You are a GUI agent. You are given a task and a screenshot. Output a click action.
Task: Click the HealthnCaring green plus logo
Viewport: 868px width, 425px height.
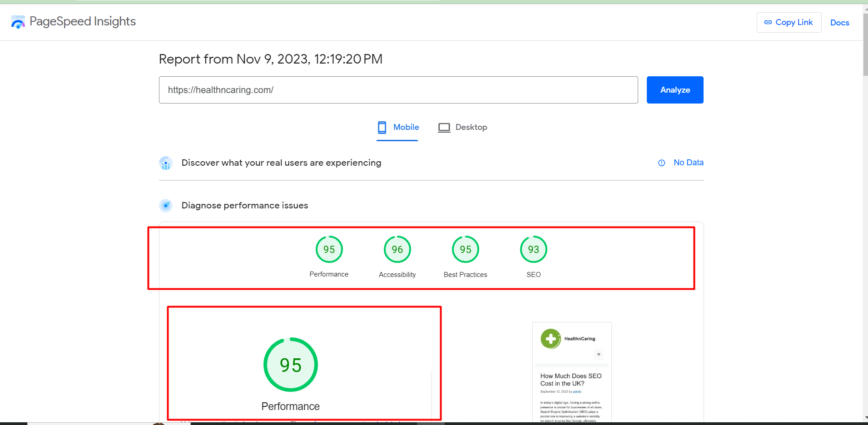point(551,339)
